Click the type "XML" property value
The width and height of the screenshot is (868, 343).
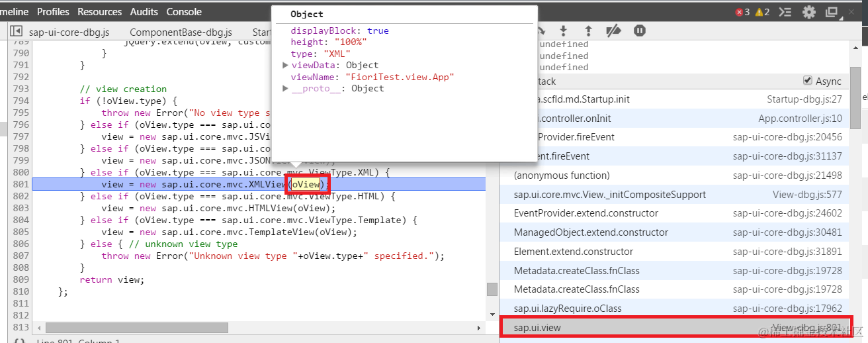pyautogui.click(x=337, y=54)
